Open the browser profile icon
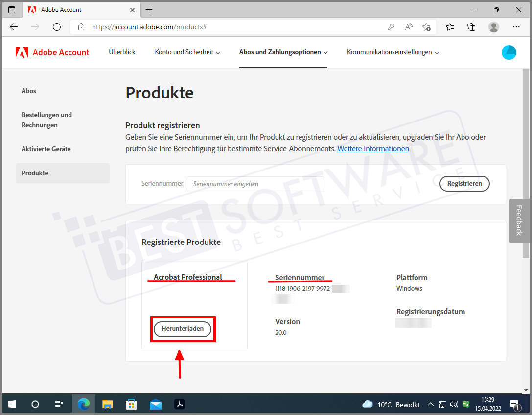 494,27
